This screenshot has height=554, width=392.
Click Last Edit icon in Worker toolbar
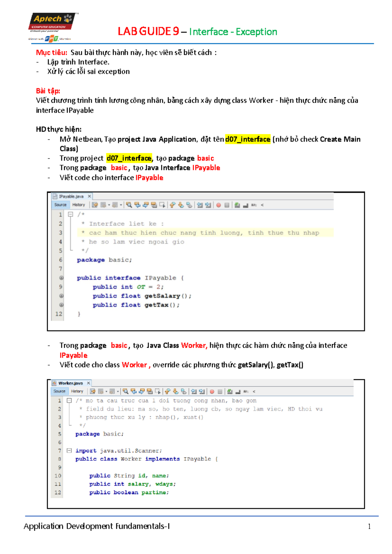(93, 391)
